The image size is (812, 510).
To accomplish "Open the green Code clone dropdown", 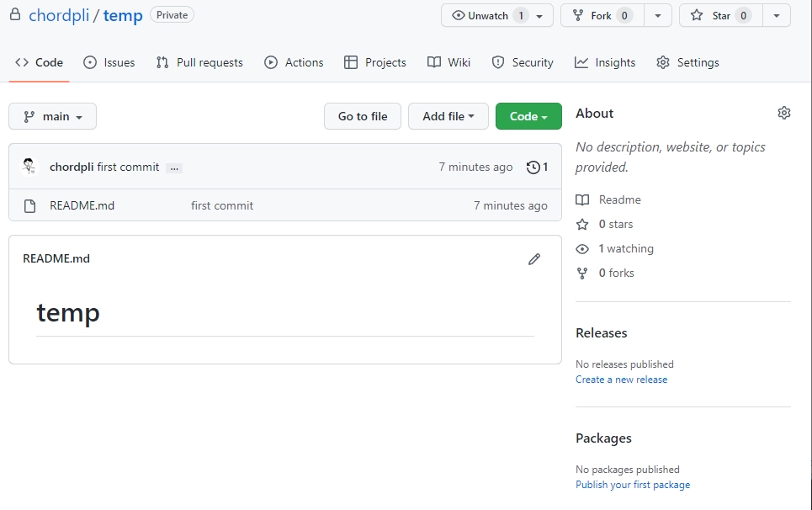I will click(x=528, y=116).
